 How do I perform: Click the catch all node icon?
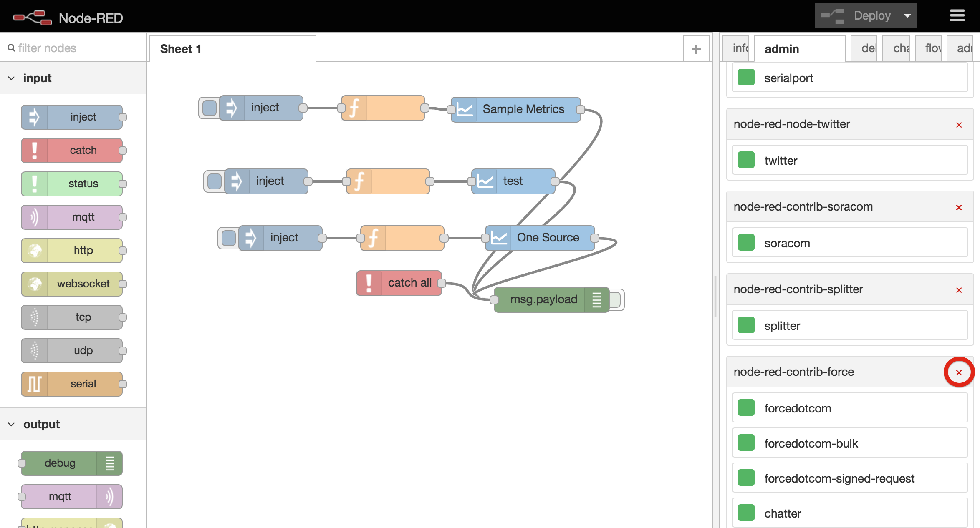[369, 283]
